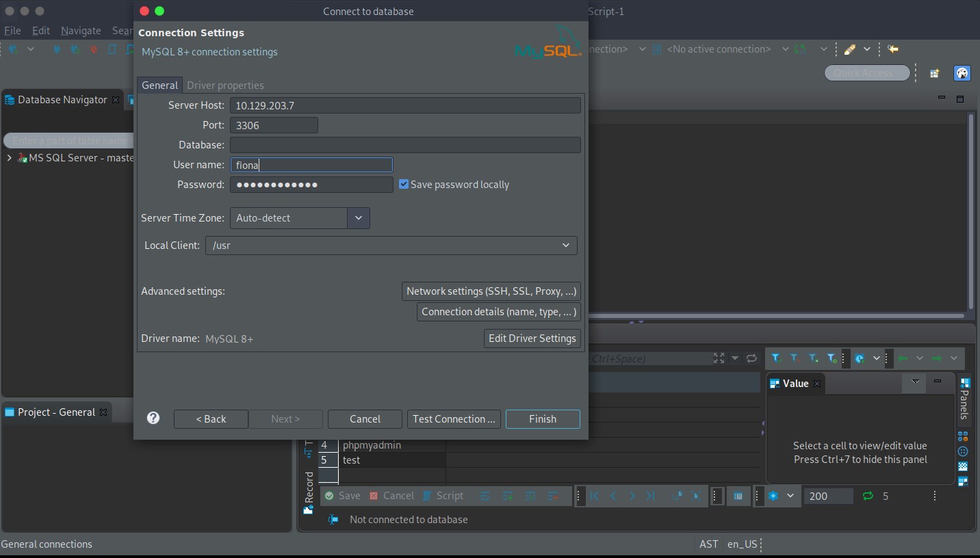980x558 pixels.
Task: Click the highlighter pen toolbar icon
Action: [850, 49]
